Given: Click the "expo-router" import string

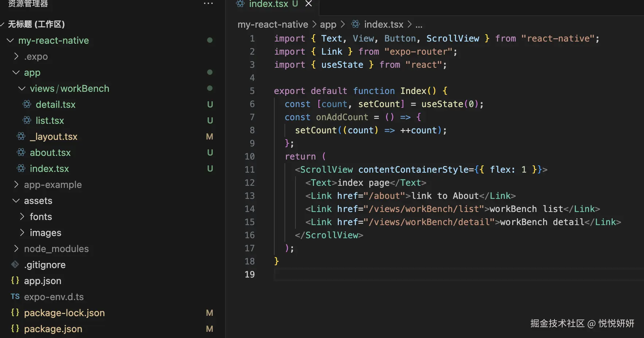Looking at the screenshot, I should pos(418,51).
